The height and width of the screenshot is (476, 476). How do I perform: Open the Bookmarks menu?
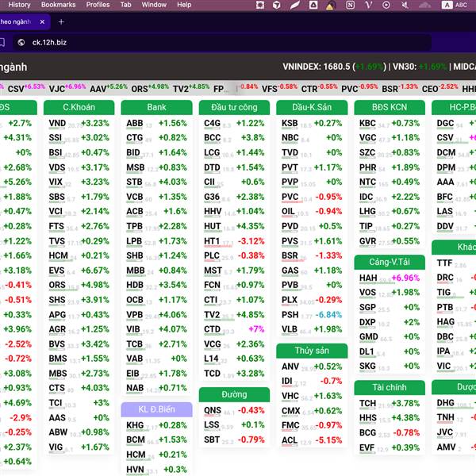[58, 5]
